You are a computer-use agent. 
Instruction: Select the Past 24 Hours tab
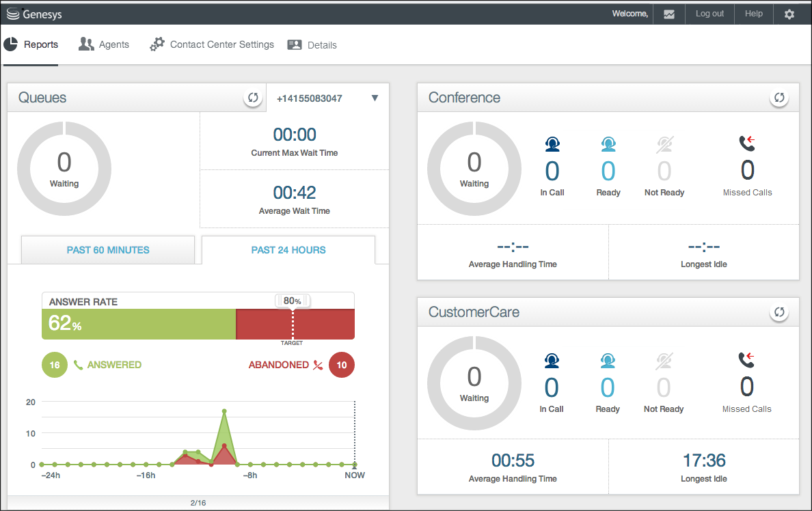pyautogui.click(x=288, y=250)
